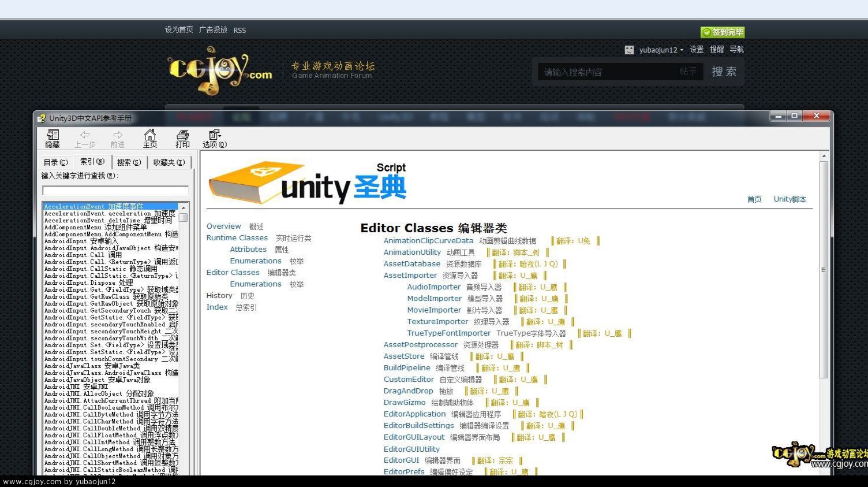Click the Forward (前进) toolbar icon
Image resolution: width=868 pixels, height=487 pixels.
118,139
